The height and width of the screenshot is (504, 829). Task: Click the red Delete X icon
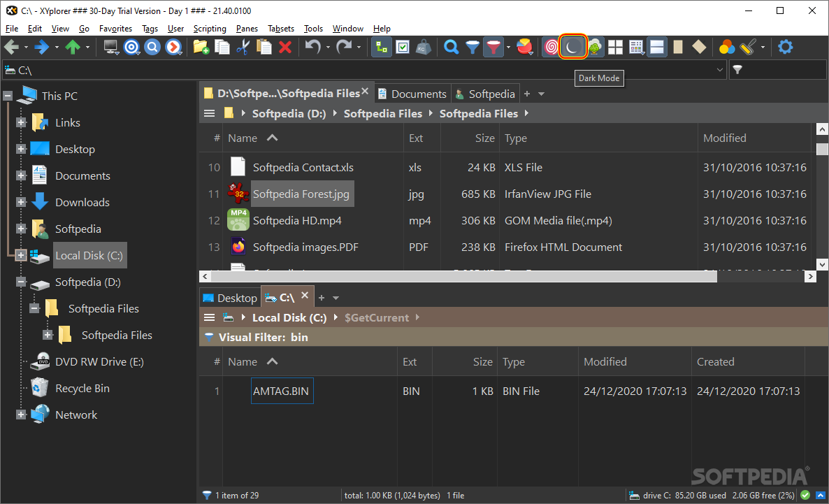tap(285, 47)
